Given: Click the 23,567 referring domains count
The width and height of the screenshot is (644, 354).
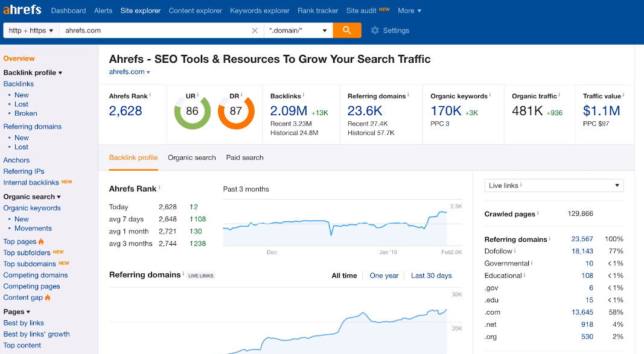Looking at the screenshot, I should tap(582, 239).
